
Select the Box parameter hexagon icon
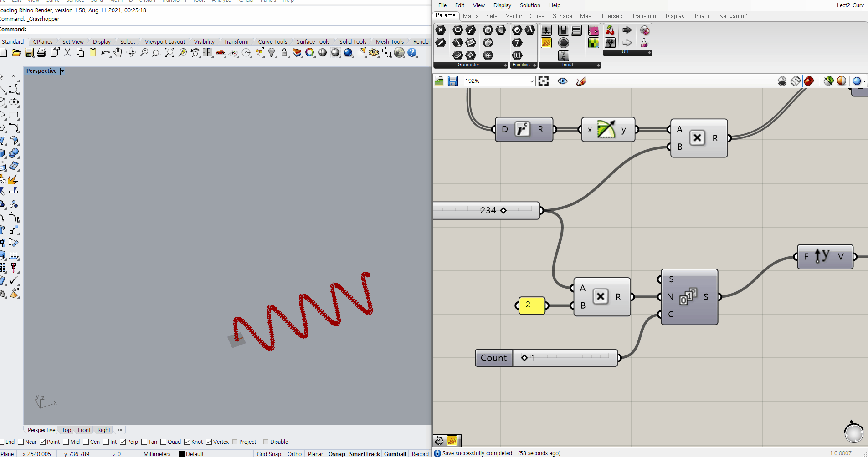pyautogui.click(x=488, y=30)
